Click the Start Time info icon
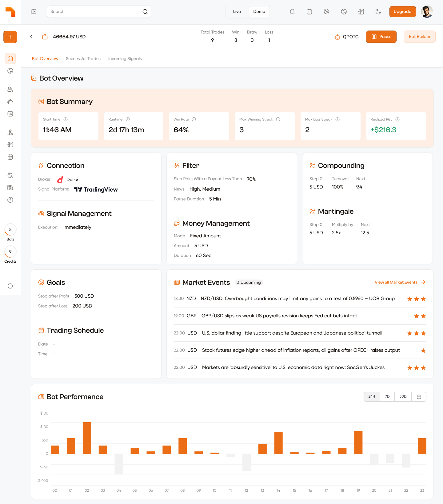 pos(66,119)
